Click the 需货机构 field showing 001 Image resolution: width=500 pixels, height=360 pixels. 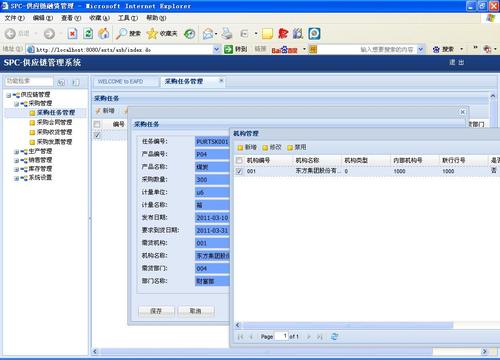tap(212, 243)
